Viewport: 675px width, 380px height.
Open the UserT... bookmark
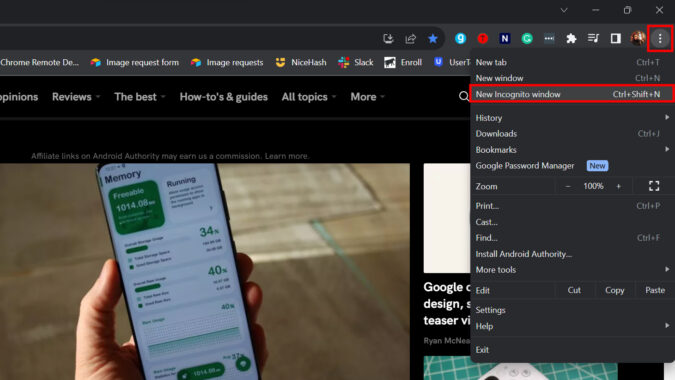click(452, 62)
